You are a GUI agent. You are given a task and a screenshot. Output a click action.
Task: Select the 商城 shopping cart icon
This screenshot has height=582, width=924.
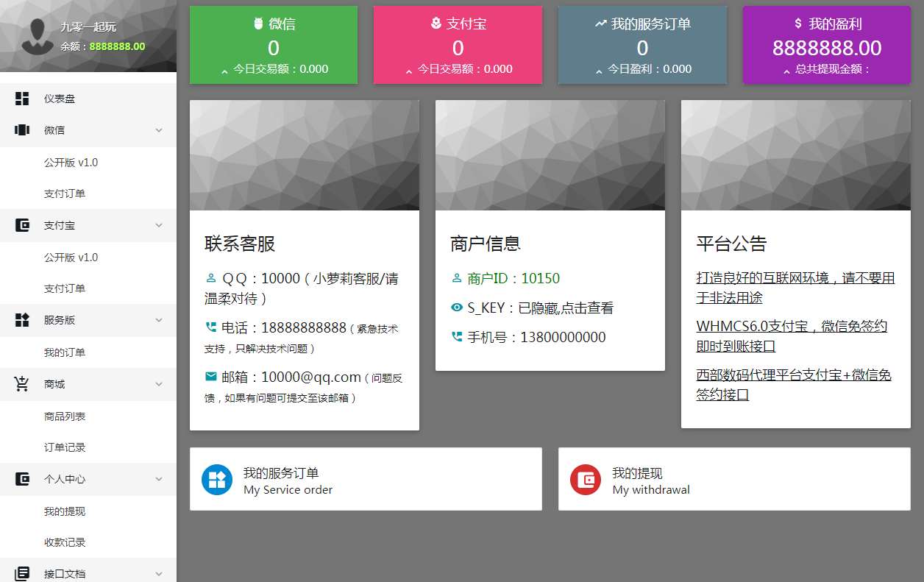tap(21, 383)
